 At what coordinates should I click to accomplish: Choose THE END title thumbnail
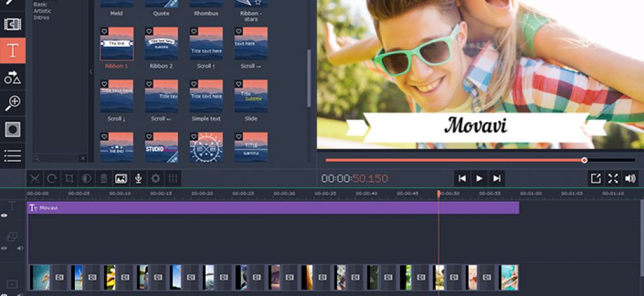pyautogui.click(x=117, y=147)
